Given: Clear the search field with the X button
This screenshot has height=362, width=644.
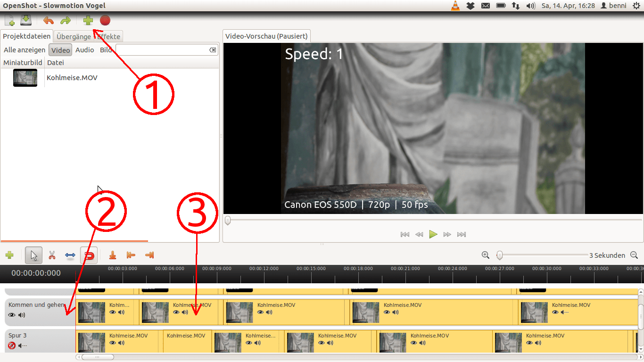Looking at the screenshot, I should (x=213, y=49).
